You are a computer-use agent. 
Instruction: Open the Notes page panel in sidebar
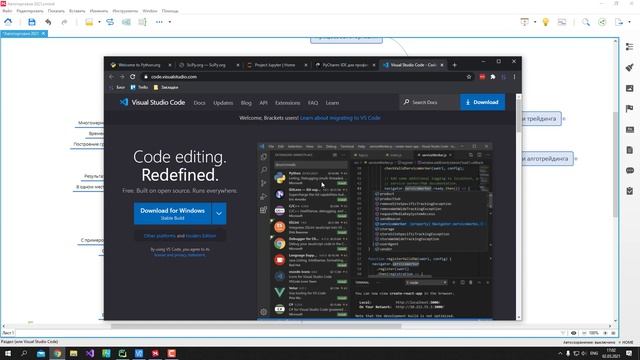pyautogui.click(x=630, y=150)
